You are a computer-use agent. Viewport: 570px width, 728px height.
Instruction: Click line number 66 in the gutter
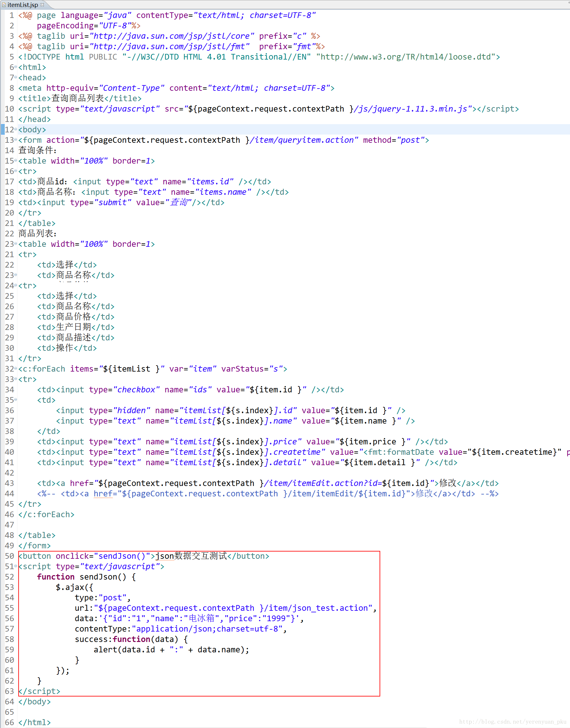click(9, 722)
